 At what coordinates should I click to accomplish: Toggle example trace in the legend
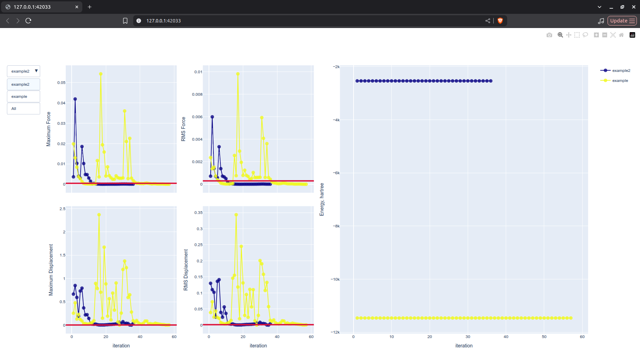click(620, 81)
